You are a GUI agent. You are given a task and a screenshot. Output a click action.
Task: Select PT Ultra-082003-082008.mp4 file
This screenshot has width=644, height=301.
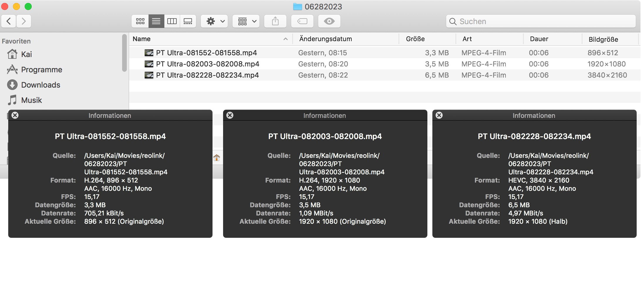(x=208, y=64)
